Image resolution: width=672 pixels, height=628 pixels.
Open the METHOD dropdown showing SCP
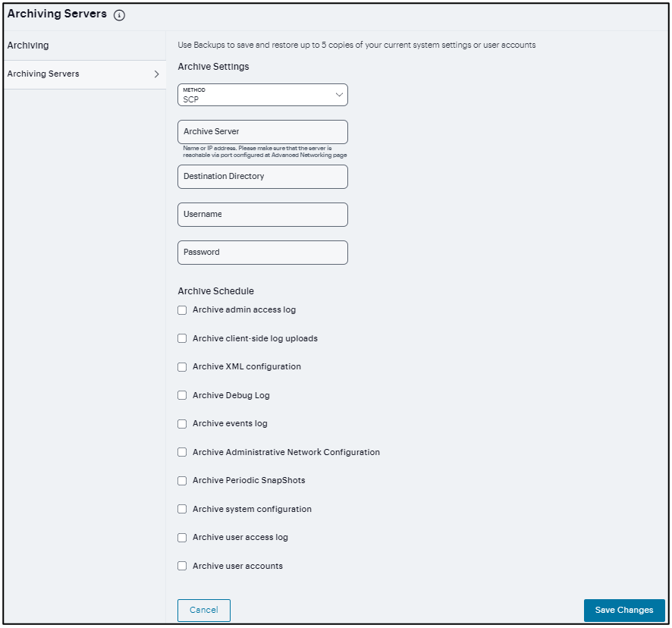point(262,94)
